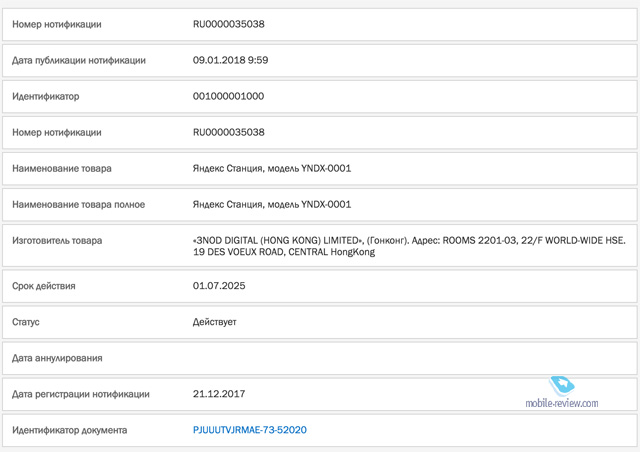Click the 'Дата аннулирования' label
This screenshot has width=640, height=452.
[57, 358]
